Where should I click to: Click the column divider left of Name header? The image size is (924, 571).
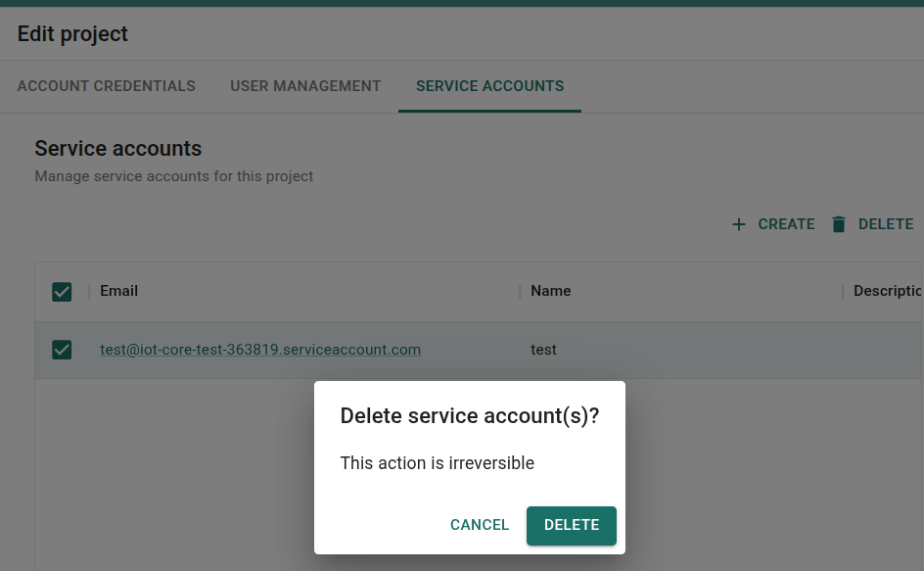click(x=520, y=292)
